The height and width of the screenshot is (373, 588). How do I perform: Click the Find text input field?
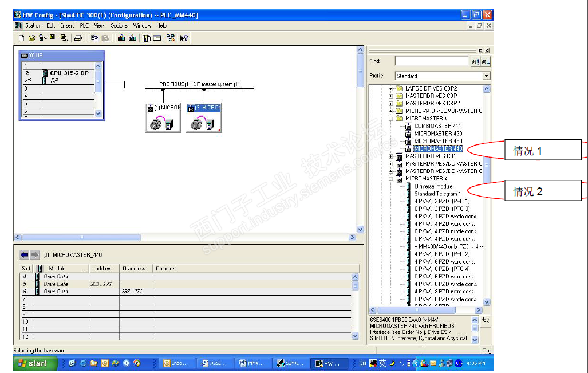click(432, 61)
